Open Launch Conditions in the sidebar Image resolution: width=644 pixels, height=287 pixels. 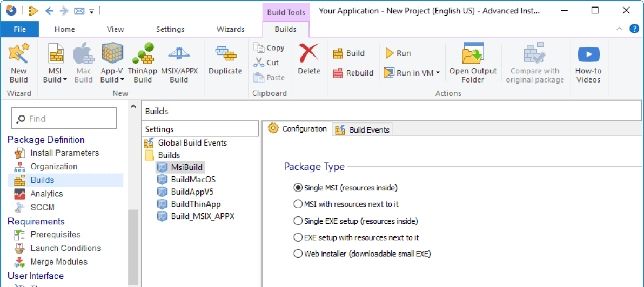65,248
